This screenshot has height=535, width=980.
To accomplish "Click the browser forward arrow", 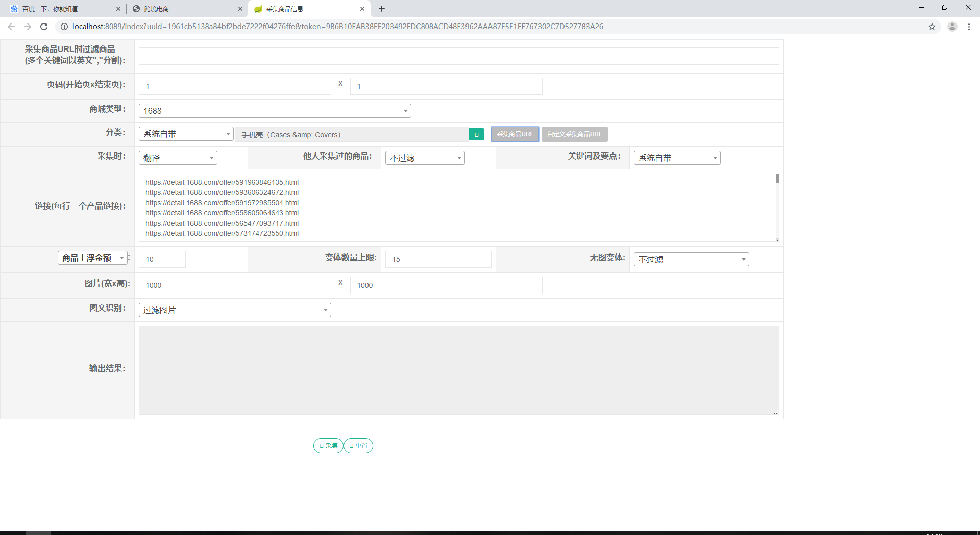I will coord(28,27).
